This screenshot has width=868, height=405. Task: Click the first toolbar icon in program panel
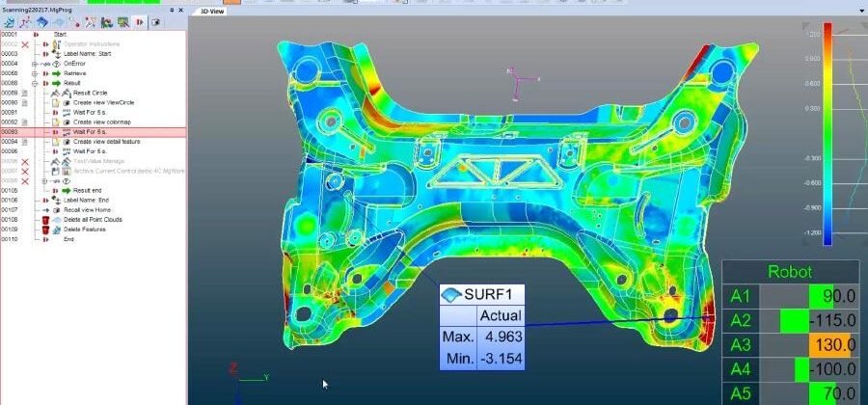click(x=9, y=21)
